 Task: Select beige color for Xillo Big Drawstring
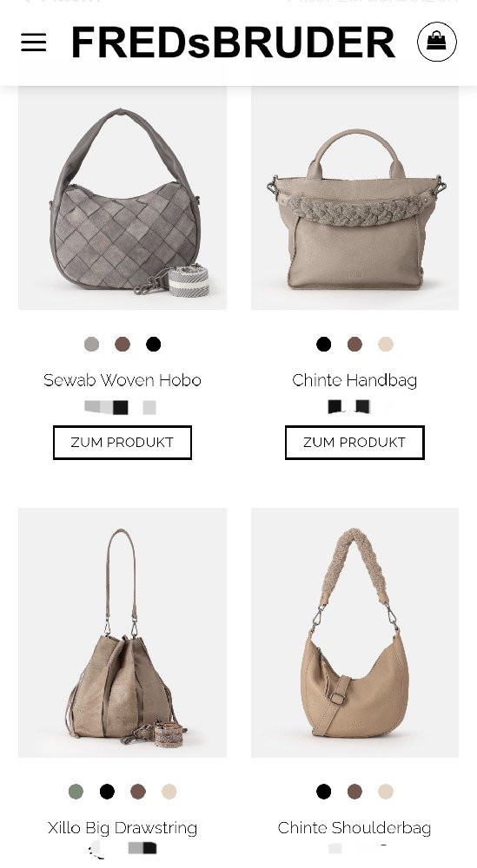(169, 792)
